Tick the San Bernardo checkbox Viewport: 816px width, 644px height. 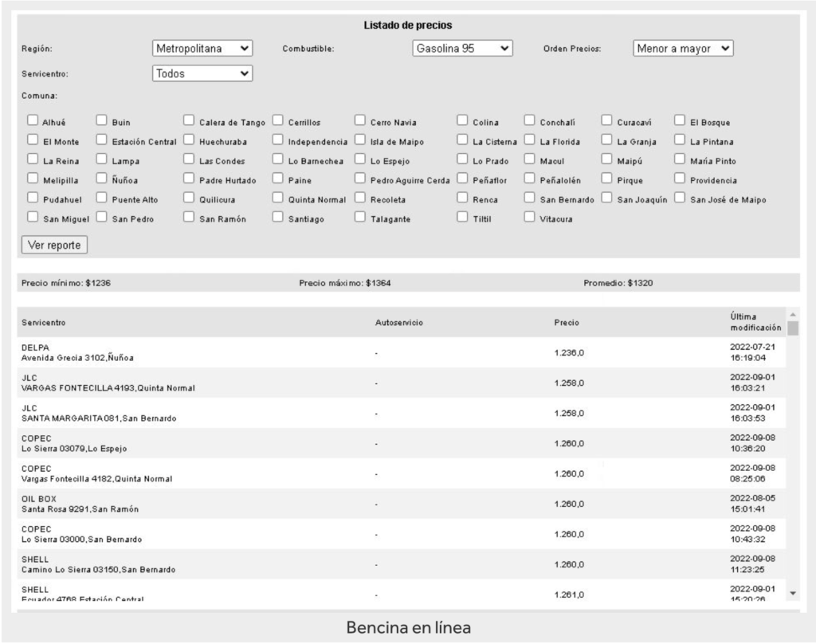pyautogui.click(x=529, y=198)
